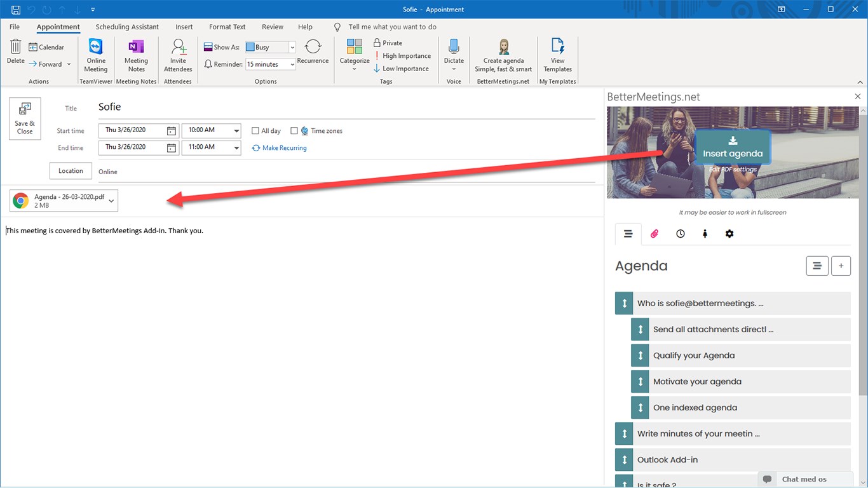This screenshot has width=868, height=488.
Task: Open the clock tab in BetterMeetings panel
Action: pyautogui.click(x=681, y=234)
